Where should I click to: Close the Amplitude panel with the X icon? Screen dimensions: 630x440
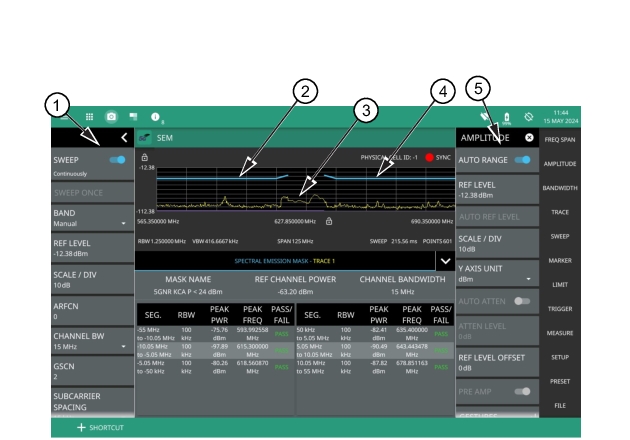click(529, 136)
